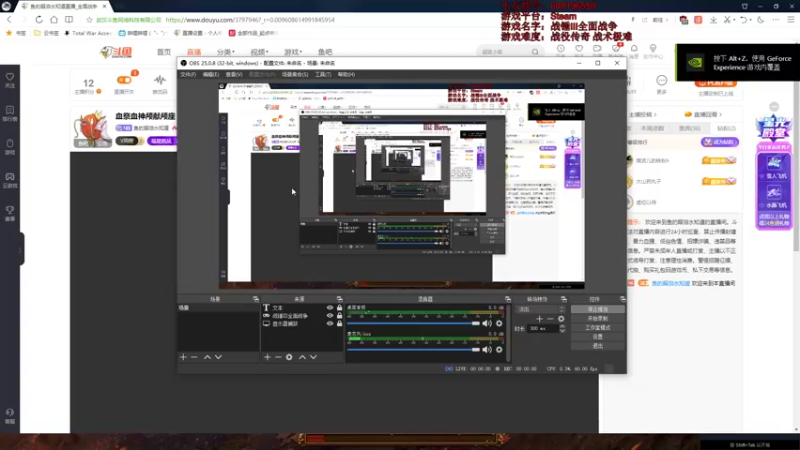The image size is (800, 450).
Task: Click the browser back arrow
Action: (x=9, y=19)
